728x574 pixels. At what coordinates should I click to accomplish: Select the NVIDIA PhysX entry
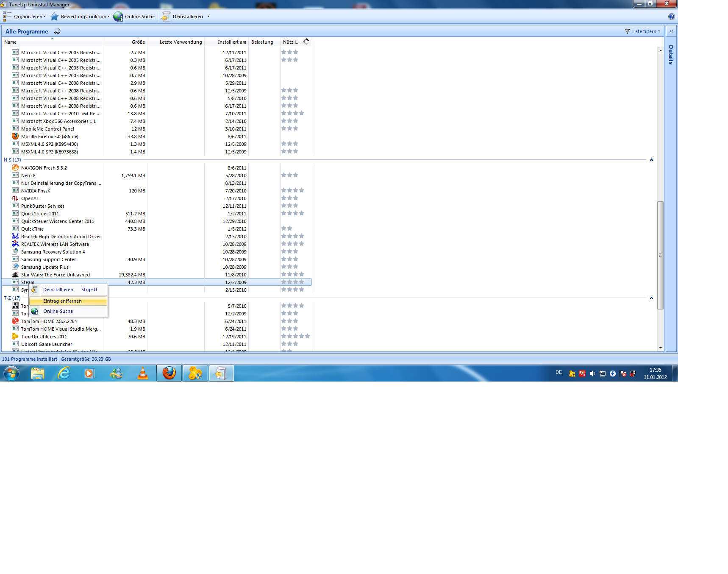coord(36,191)
